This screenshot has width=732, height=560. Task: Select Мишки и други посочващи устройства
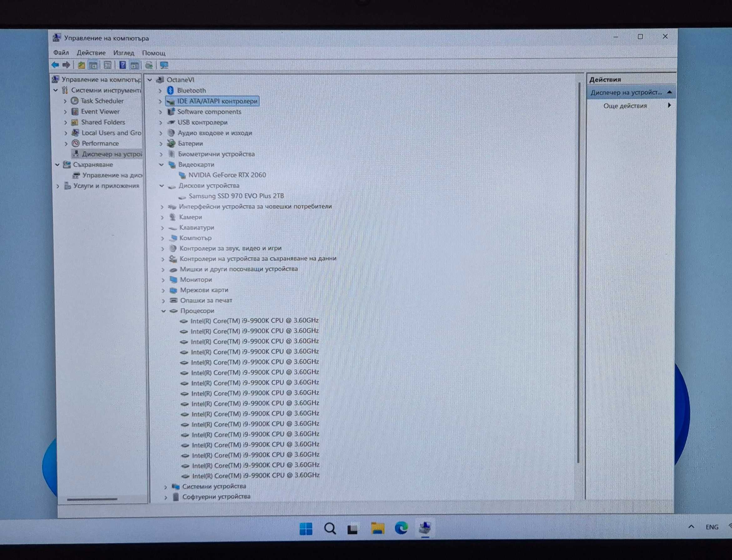239,269
